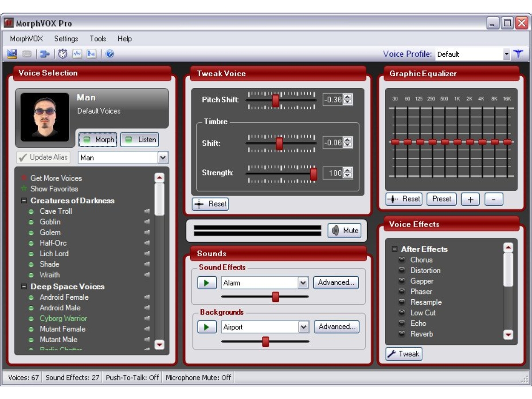Screen dimensions: 532x399
Task: Open the Airport backgrounds dropdown
Action: click(304, 327)
